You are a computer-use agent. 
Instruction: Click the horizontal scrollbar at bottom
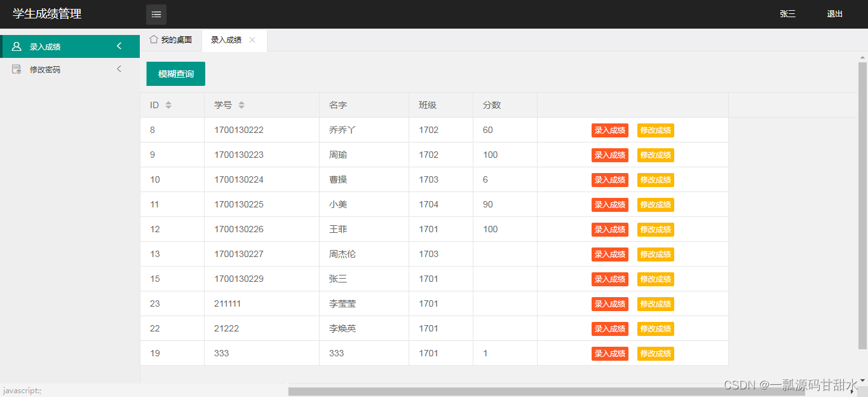click(546, 391)
